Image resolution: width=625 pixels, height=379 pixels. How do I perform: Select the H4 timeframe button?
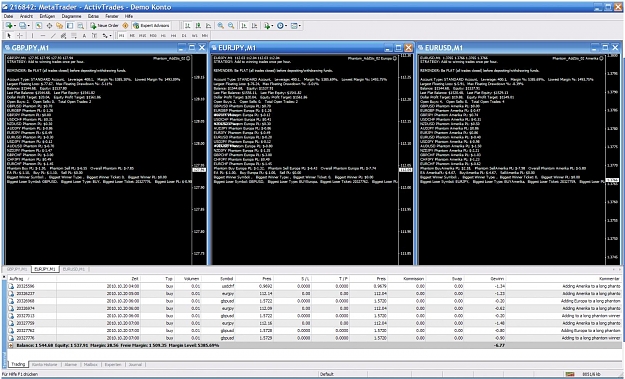tap(174, 36)
